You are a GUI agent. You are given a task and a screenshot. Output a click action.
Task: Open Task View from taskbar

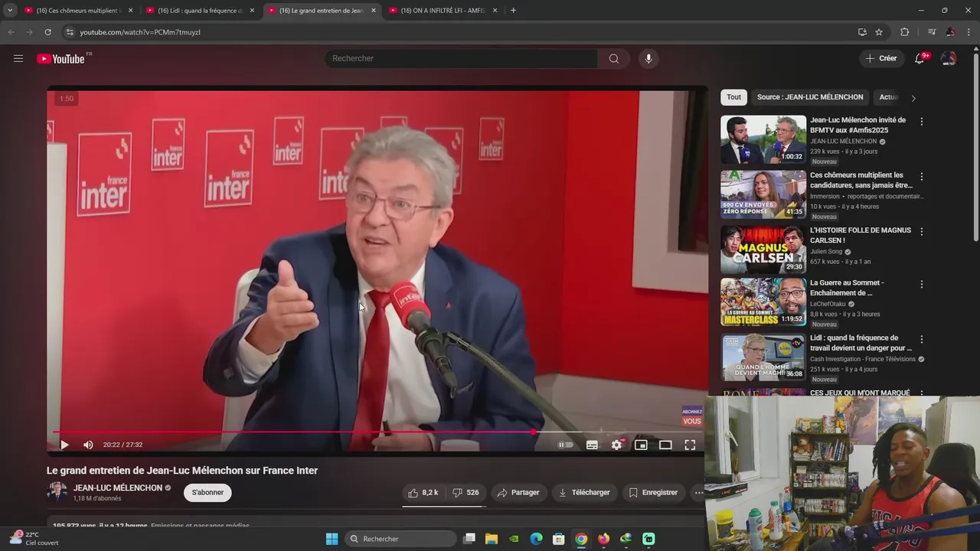469,539
